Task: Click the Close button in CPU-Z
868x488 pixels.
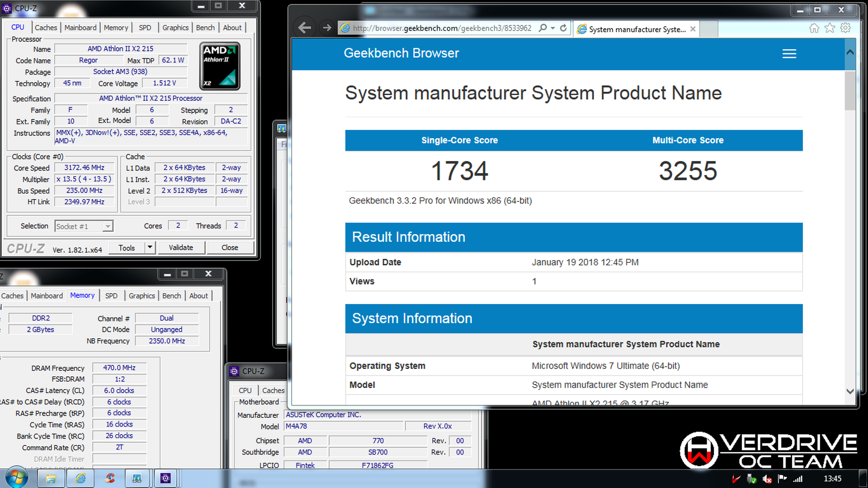Action: (x=230, y=247)
